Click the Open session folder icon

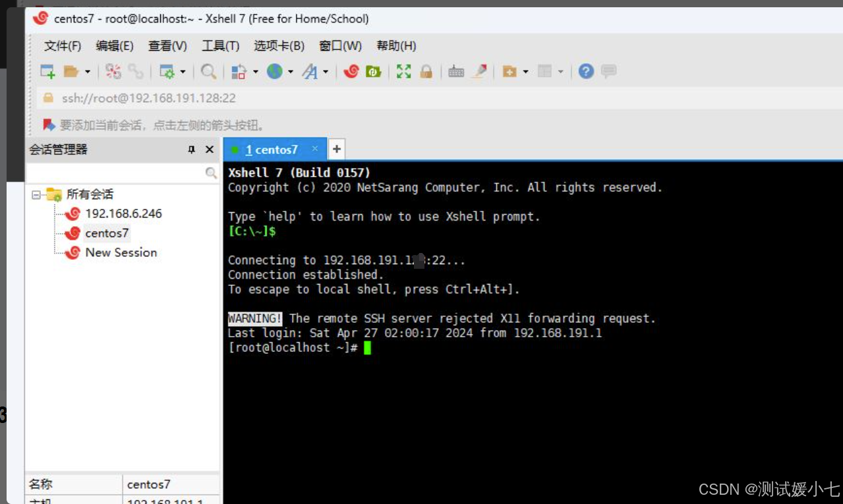tap(71, 72)
